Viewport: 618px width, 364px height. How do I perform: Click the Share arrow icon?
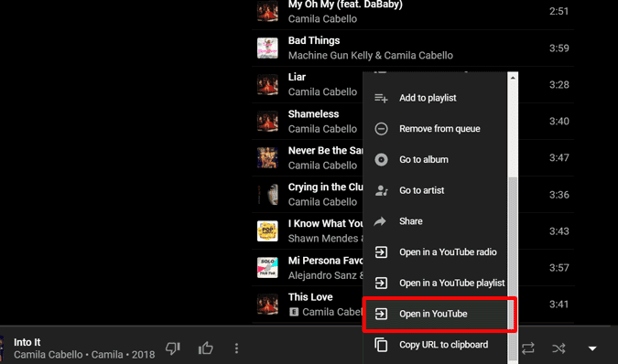pos(380,221)
